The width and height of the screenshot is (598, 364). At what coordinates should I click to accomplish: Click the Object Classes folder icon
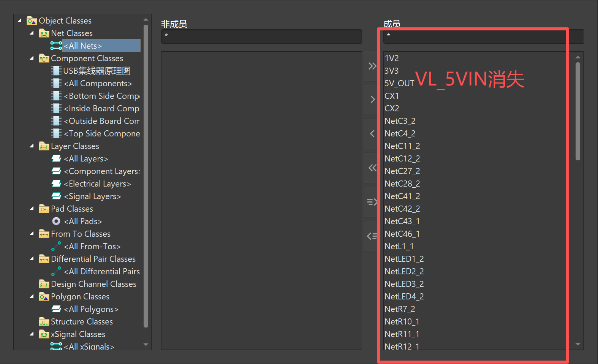click(32, 21)
